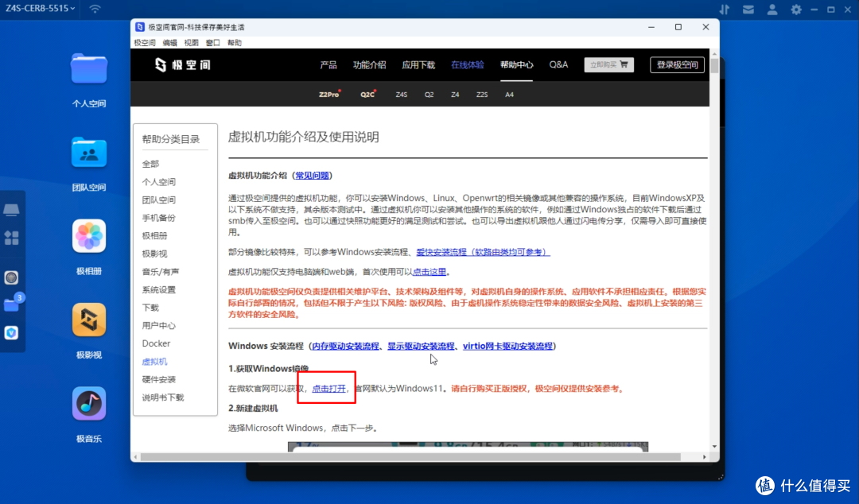Open the virtio网卡驱动安装流程 link
The height and width of the screenshot is (504, 859).
507,347
